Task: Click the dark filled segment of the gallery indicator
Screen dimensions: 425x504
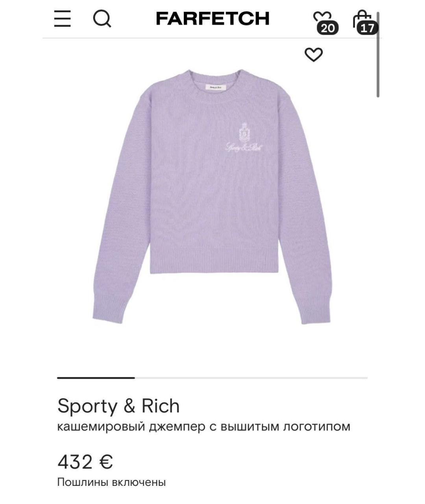Action: pos(96,378)
